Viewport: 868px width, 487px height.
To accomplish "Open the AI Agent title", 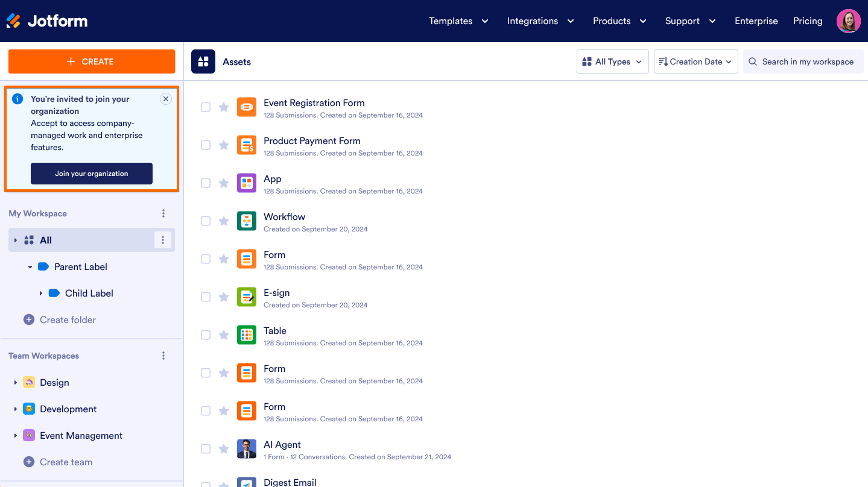I will (x=282, y=445).
